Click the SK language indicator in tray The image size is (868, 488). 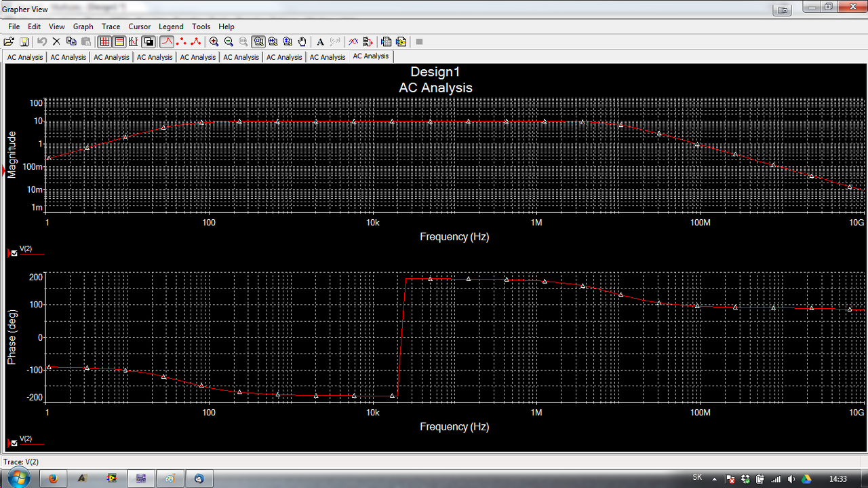point(697,478)
